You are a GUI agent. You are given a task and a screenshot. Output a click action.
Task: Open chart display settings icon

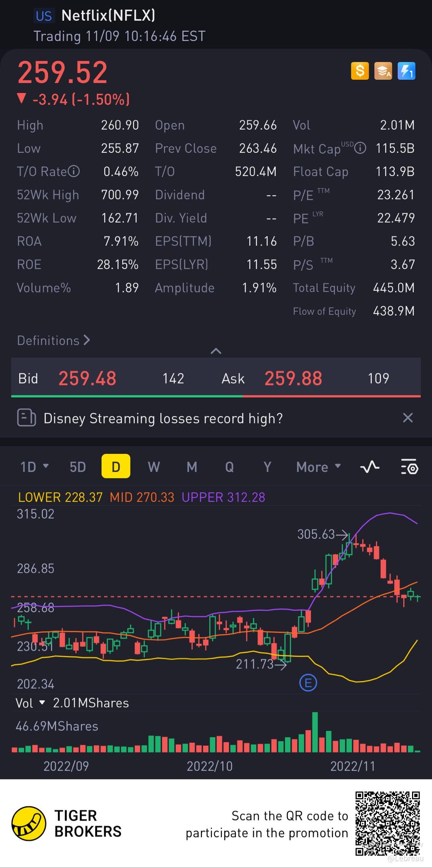409,467
